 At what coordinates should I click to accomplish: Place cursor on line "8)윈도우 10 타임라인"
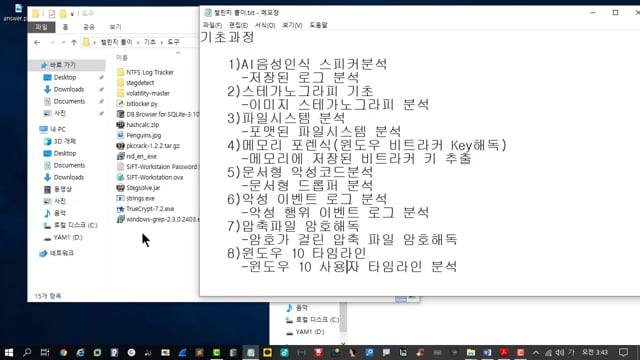coord(297,253)
